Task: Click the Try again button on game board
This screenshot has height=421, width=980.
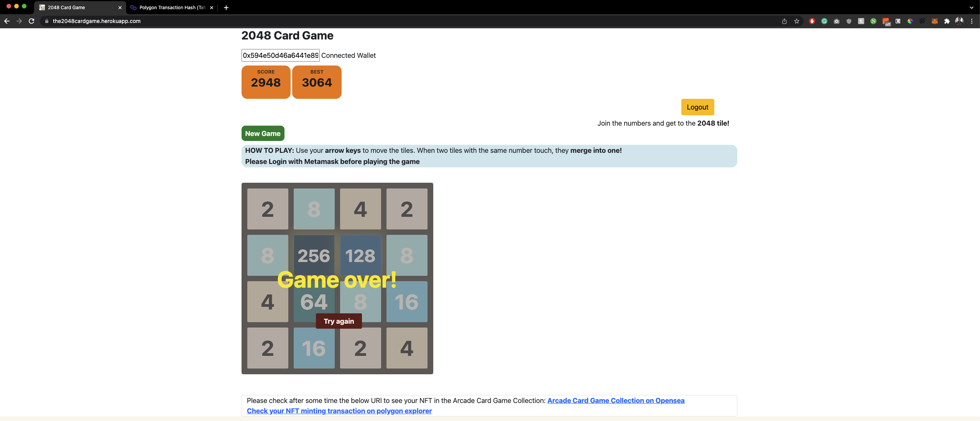Action: pos(339,321)
